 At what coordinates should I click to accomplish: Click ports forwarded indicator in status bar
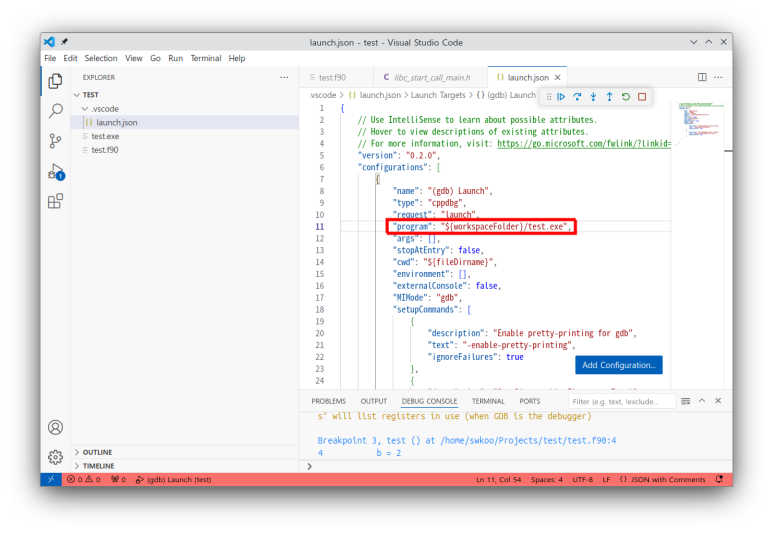pyautogui.click(x=118, y=479)
